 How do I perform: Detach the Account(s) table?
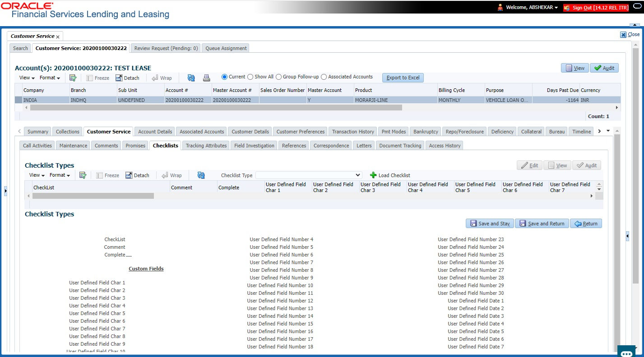[127, 78]
